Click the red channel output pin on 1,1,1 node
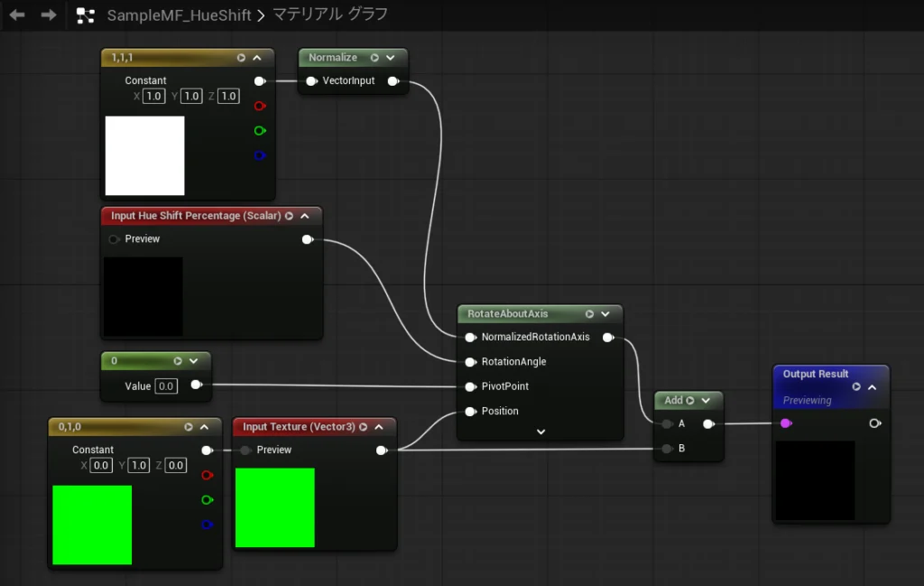The image size is (924, 586). click(x=259, y=106)
